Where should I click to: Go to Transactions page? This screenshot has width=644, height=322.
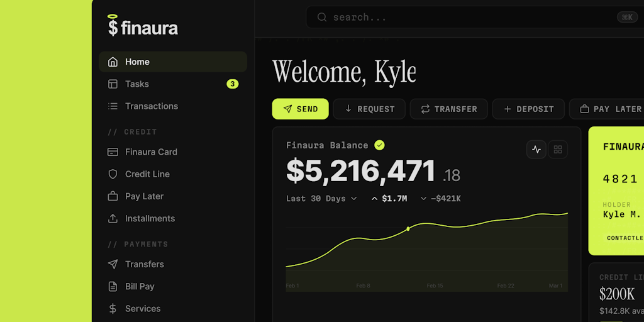pos(173,106)
